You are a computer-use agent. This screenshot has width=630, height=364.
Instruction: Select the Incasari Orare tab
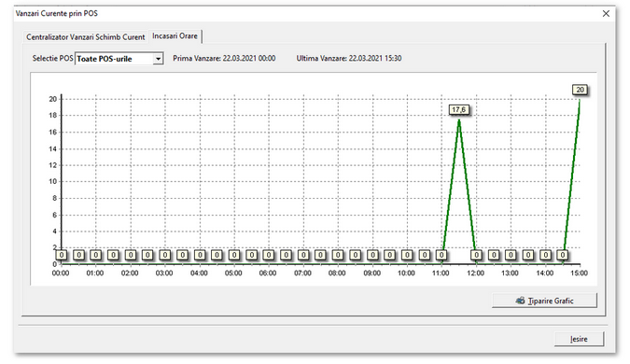coord(175,36)
